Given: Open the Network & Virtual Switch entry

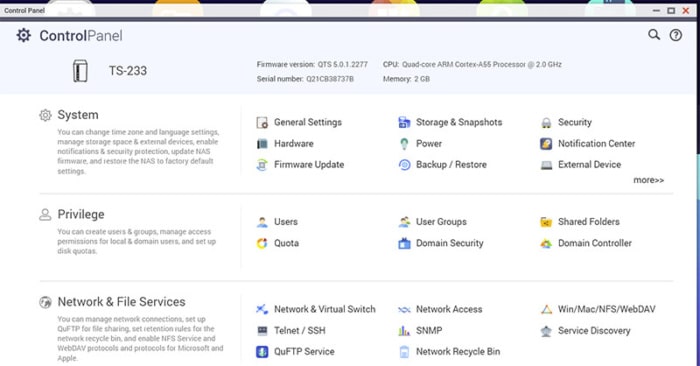Looking at the screenshot, I should point(325,309).
